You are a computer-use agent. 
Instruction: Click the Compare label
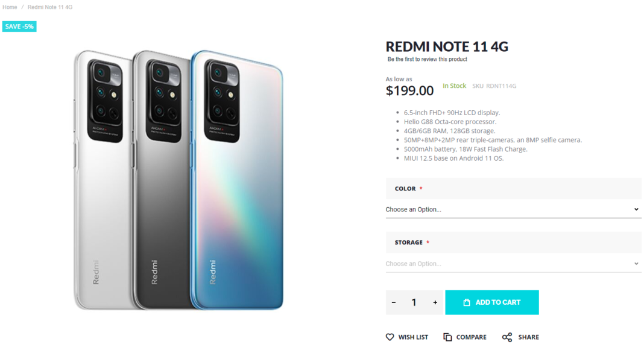pyautogui.click(x=470, y=337)
